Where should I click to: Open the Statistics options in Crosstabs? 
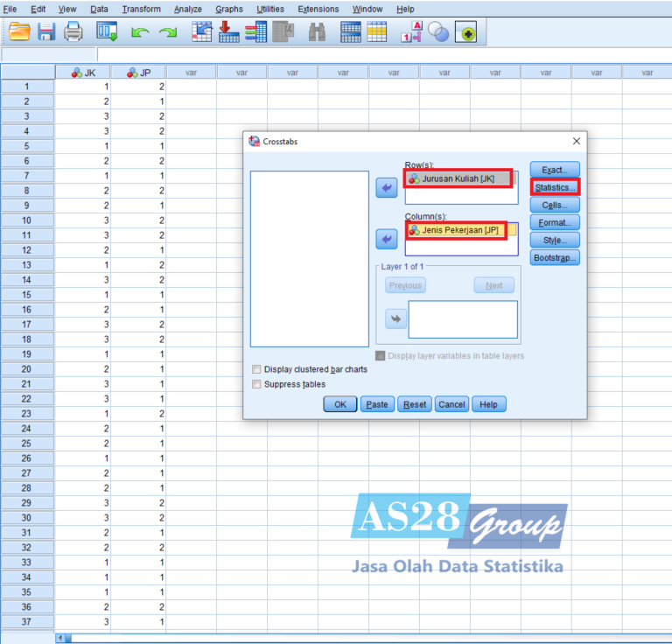point(555,187)
